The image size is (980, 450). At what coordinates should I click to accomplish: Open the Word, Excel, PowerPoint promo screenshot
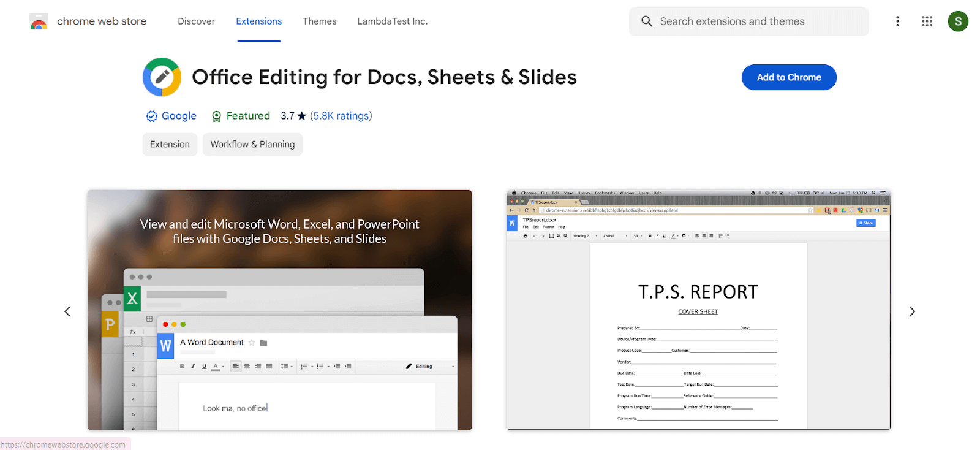[279, 310]
